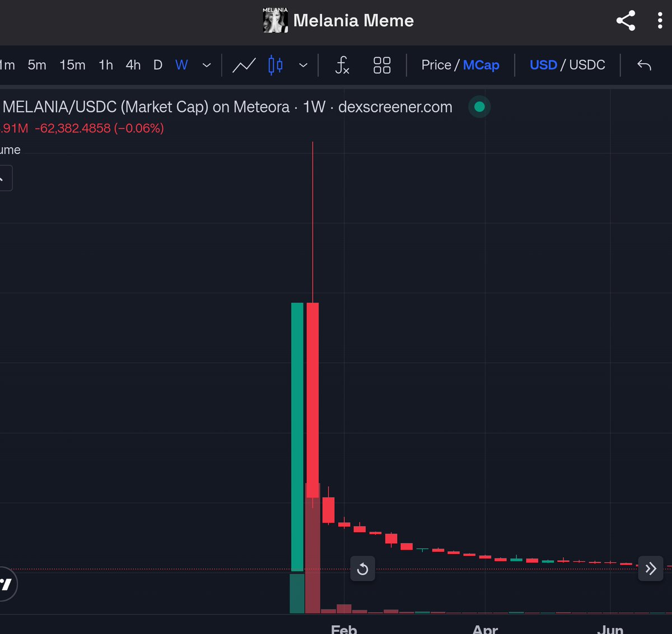672x634 pixels.
Task: Click the large red weekly candle
Action: coord(312,400)
